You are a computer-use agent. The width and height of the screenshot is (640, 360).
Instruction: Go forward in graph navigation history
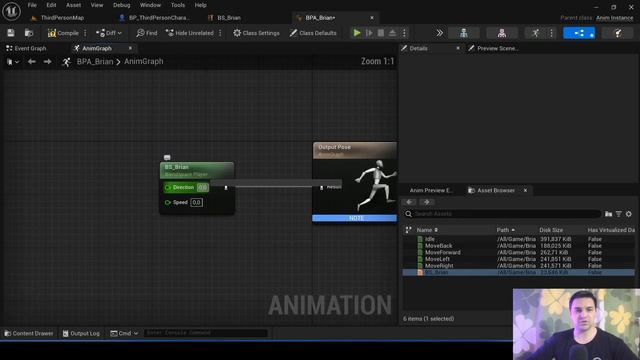(x=47, y=62)
